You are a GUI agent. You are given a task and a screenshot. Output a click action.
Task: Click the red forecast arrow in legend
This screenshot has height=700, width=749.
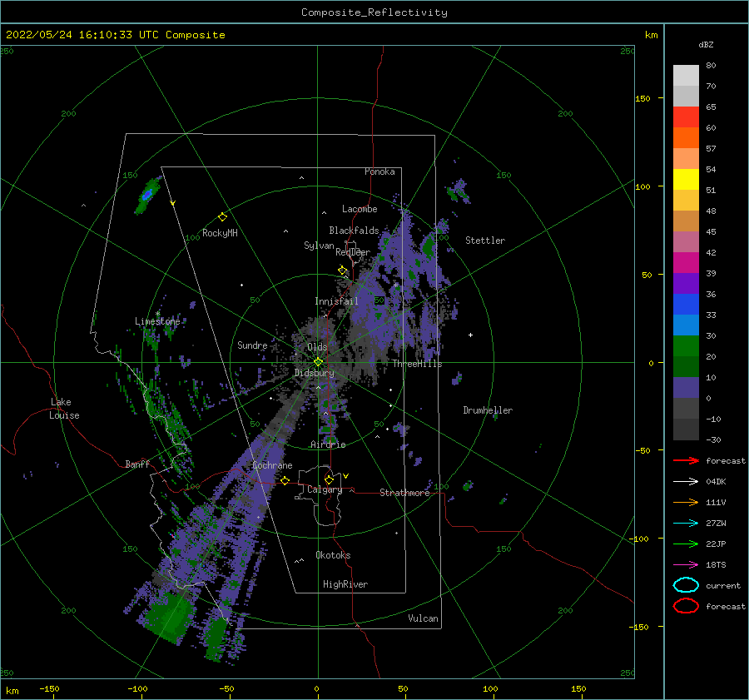click(x=686, y=460)
